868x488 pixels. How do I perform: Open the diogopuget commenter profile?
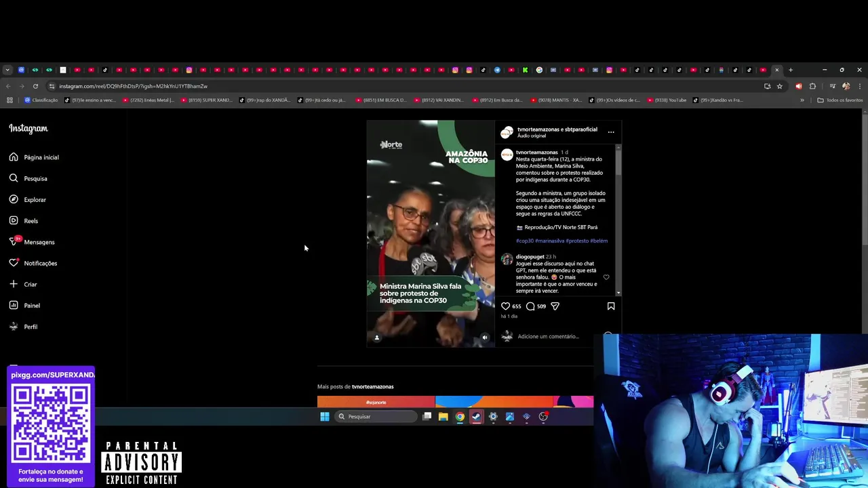[530, 257]
